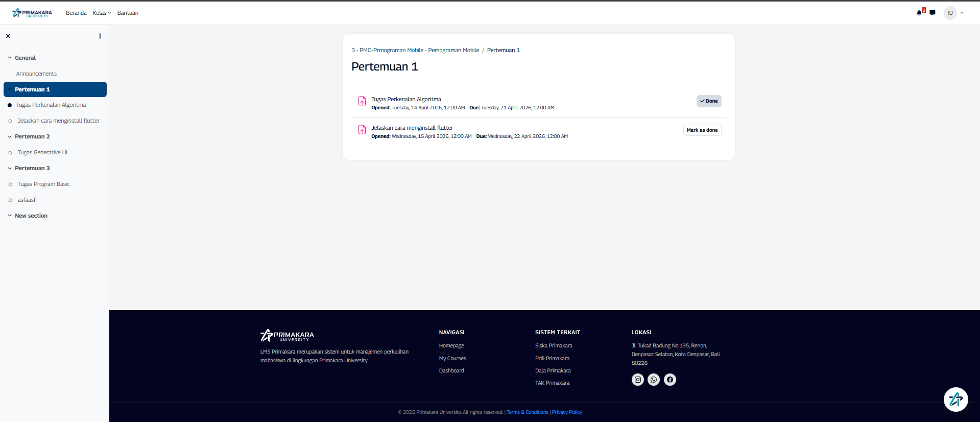Open Tugas Generative UI in sidebar
Viewport: 980px width, 422px height.
coord(42,152)
